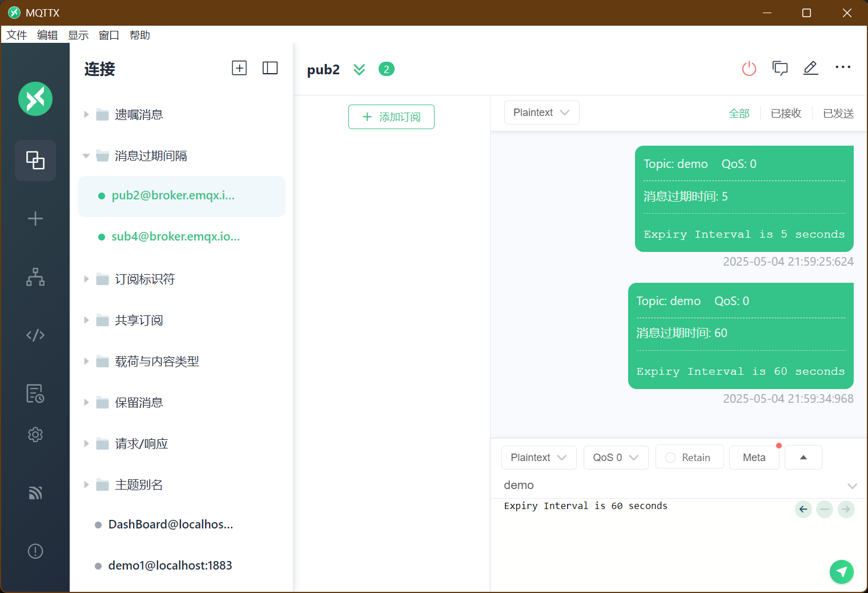
Task: Toggle the connections list layout icon
Action: pyautogui.click(x=270, y=68)
